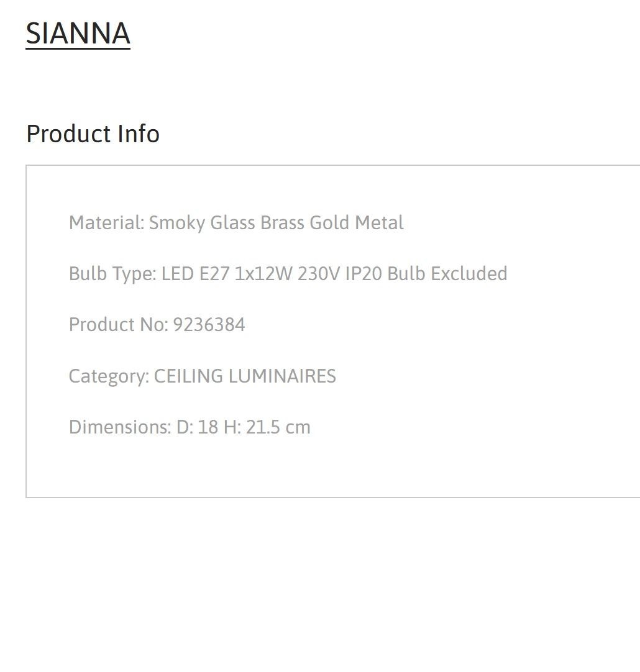Viewport: 640px width, 672px height.
Task: Click the Dimensions label
Action: 120,427
